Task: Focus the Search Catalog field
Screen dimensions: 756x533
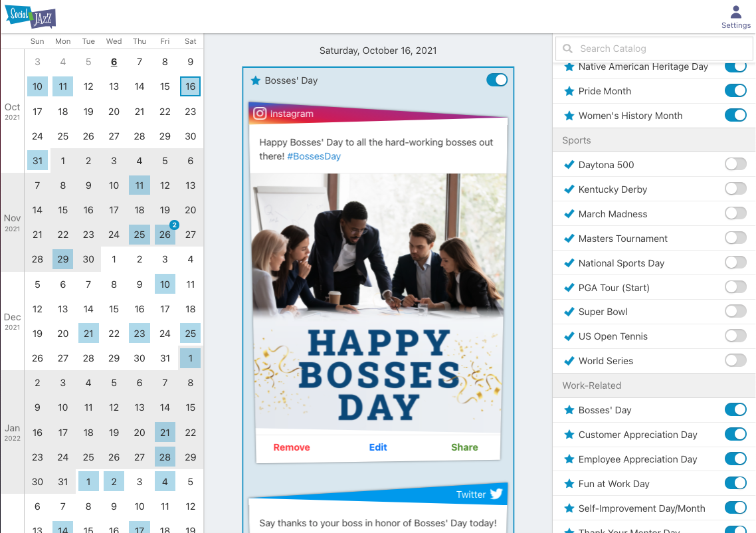Action: point(654,49)
